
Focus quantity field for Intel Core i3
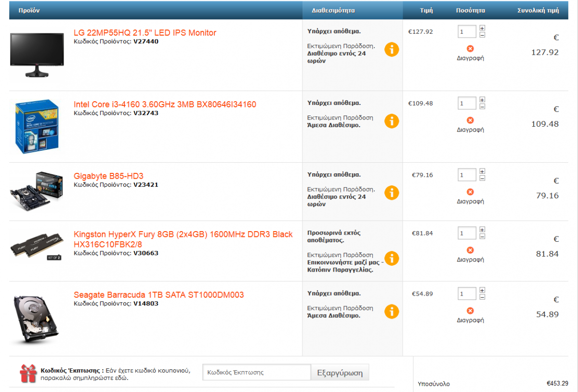click(467, 104)
